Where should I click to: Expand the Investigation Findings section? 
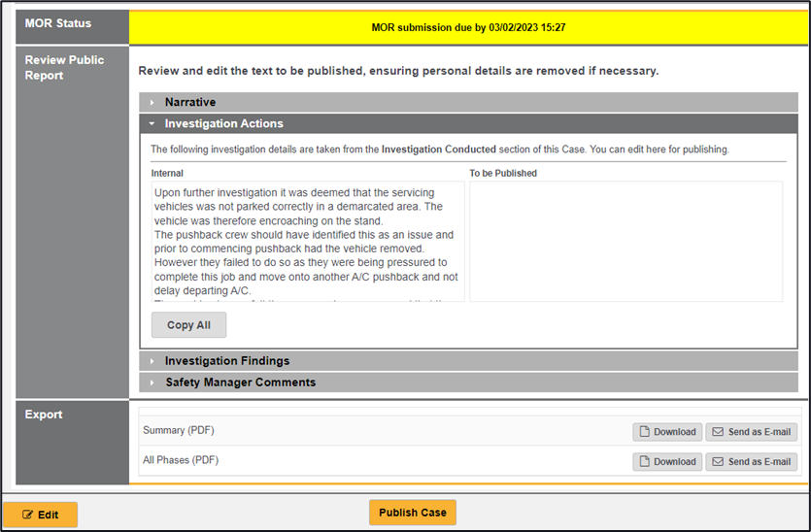(226, 361)
